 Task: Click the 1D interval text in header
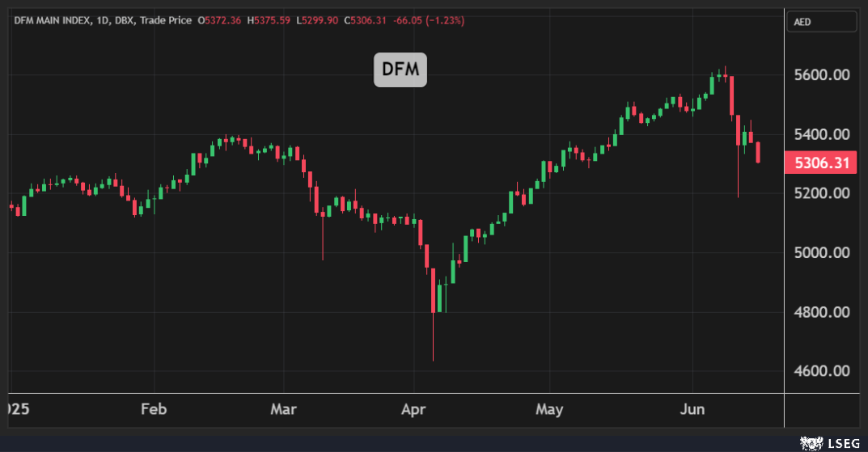pos(102,20)
